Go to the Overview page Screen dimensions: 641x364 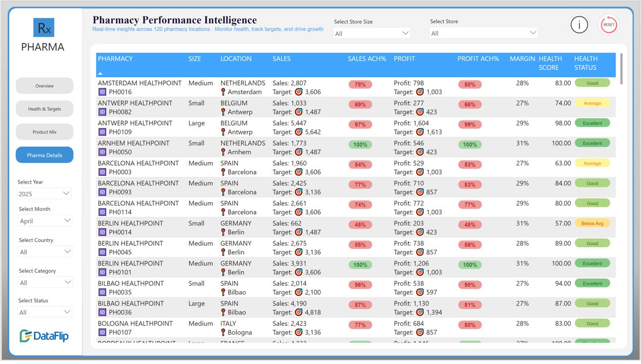click(44, 86)
